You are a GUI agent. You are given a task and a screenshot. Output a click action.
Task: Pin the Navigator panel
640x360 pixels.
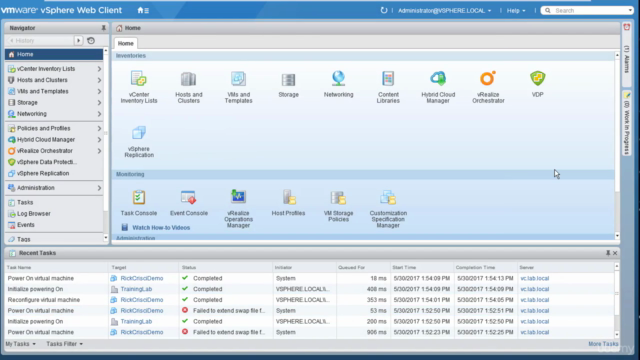pyautogui.click(x=103, y=28)
